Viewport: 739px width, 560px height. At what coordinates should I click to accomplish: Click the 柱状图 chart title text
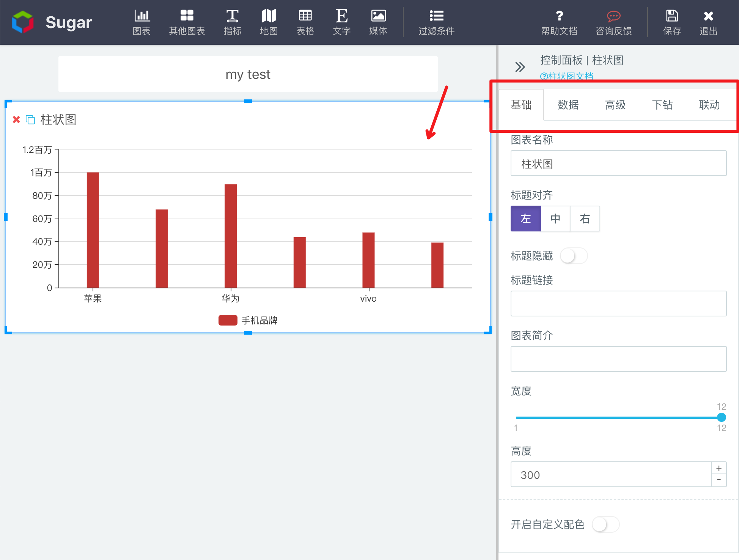tap(58, 120)
